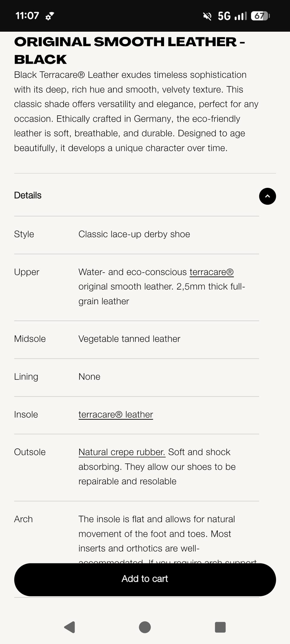Tap the battery indicator in status bar
Viewport: 290px width, 644px height.
click(x=260, y=16)
